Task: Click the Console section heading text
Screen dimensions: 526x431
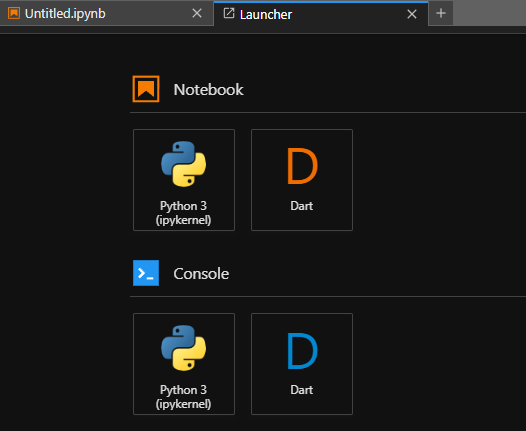Action: point(201,274)
